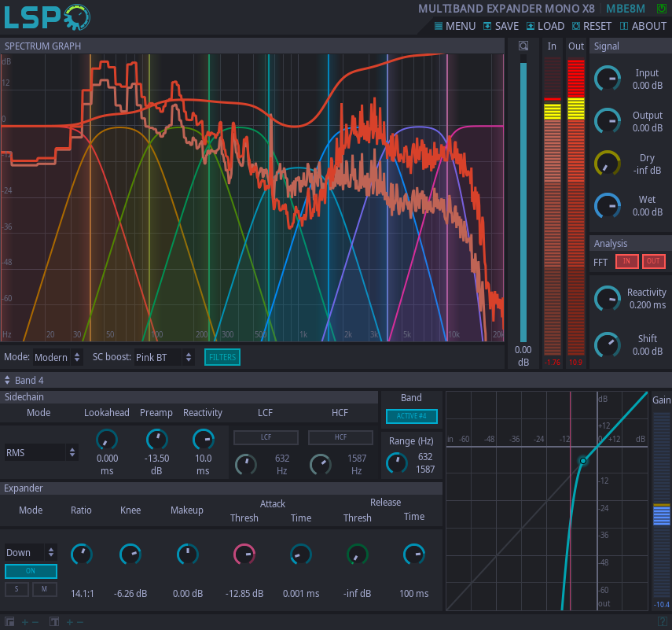
Task: Toggle FFT OUT analysis button
Action: tap(654, 262)
